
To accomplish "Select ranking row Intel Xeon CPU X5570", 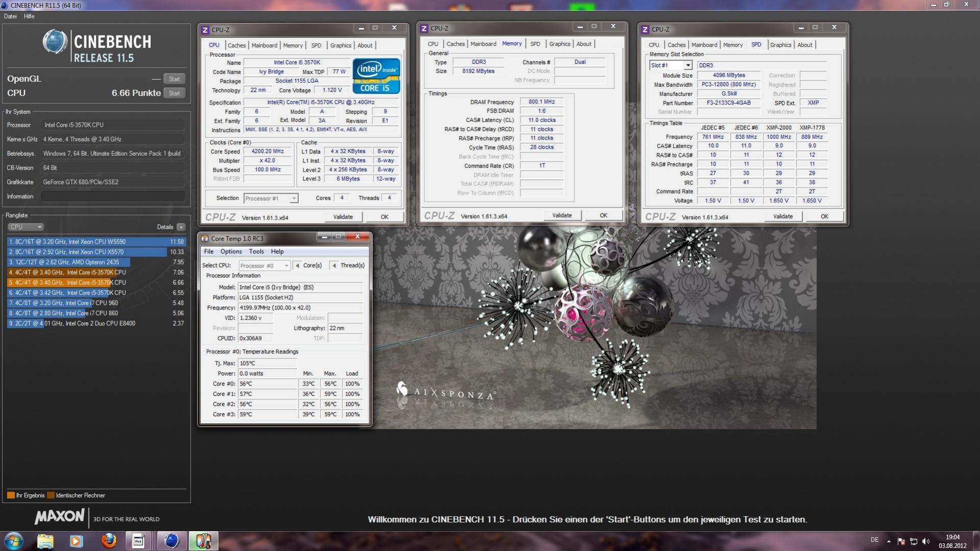I will click(x=96, y=252).
